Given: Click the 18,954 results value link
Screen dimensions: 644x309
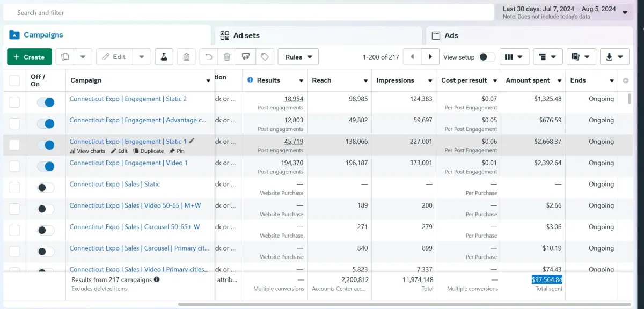Looking at the screenshot, I should click(x=294, y=99).
